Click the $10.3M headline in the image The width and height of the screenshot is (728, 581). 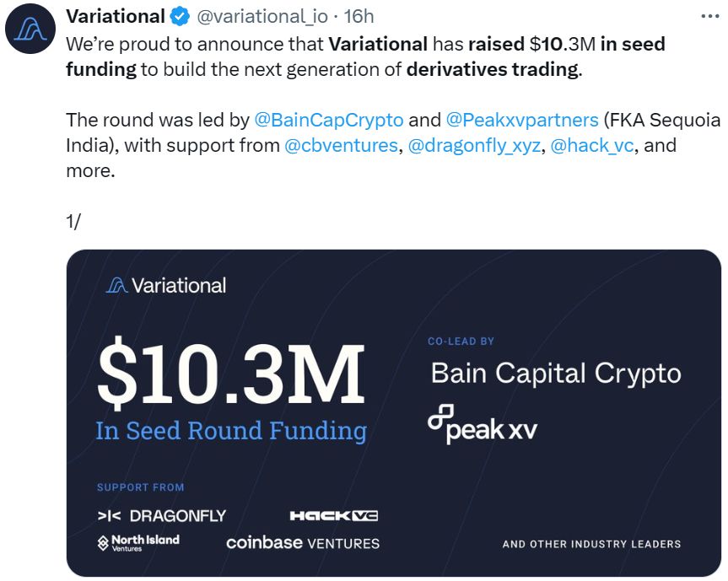[231, 374]
